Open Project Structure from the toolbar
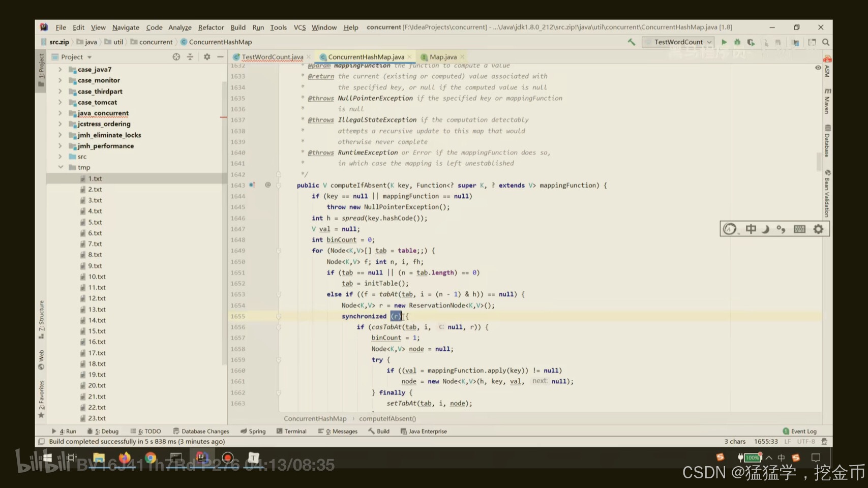This screenshot has height=488, width=868. 796,42
